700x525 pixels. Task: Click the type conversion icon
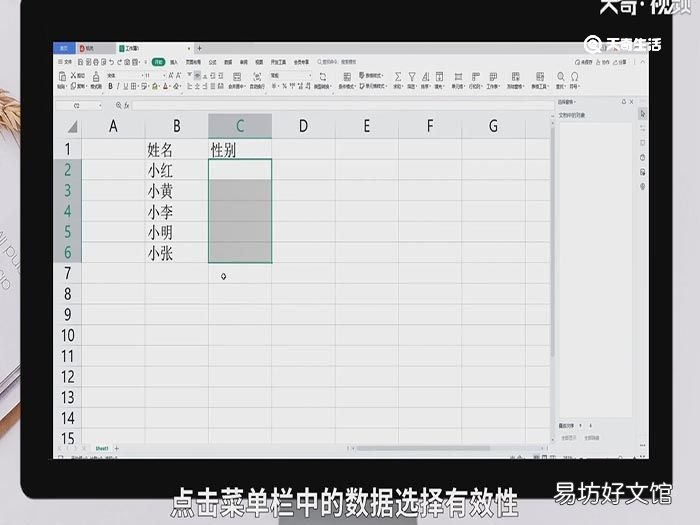tap(323, 77)
